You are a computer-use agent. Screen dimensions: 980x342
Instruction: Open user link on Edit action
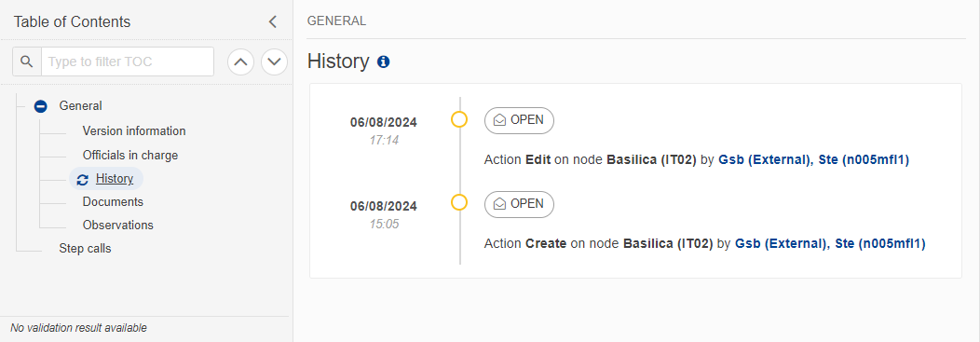[x=814, y=160]
